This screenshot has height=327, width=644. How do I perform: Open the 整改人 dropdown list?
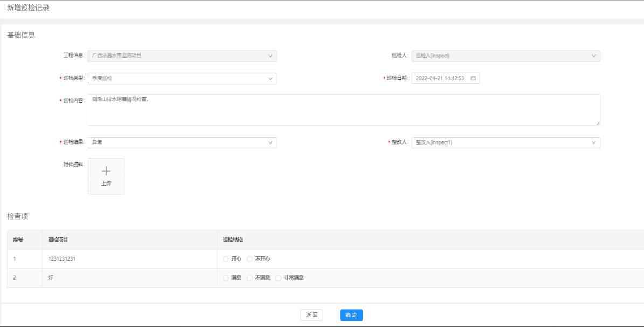(x=505, y=142)
